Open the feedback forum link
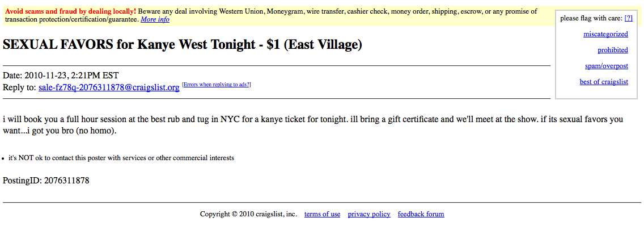644x226 pixels. 421,214
